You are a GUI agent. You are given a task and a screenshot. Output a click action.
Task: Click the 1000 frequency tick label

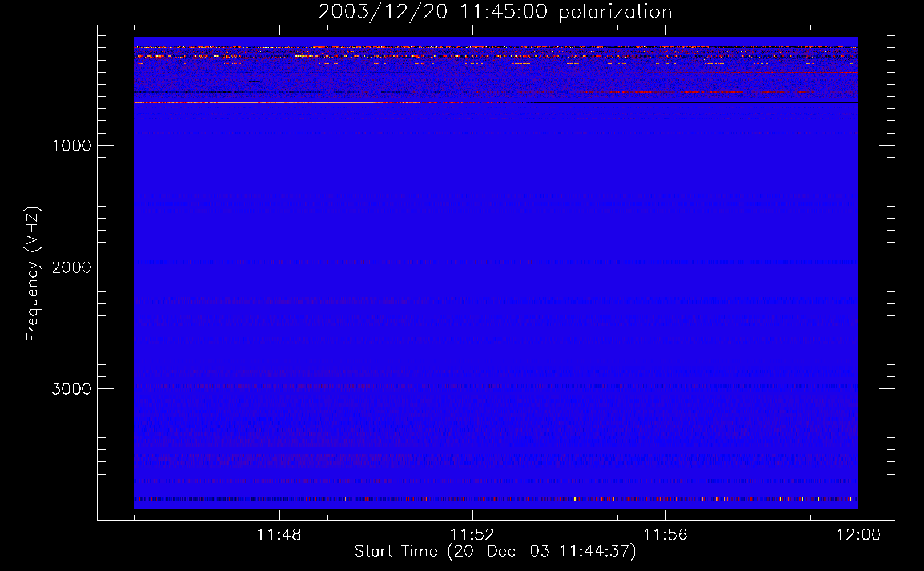71,146
